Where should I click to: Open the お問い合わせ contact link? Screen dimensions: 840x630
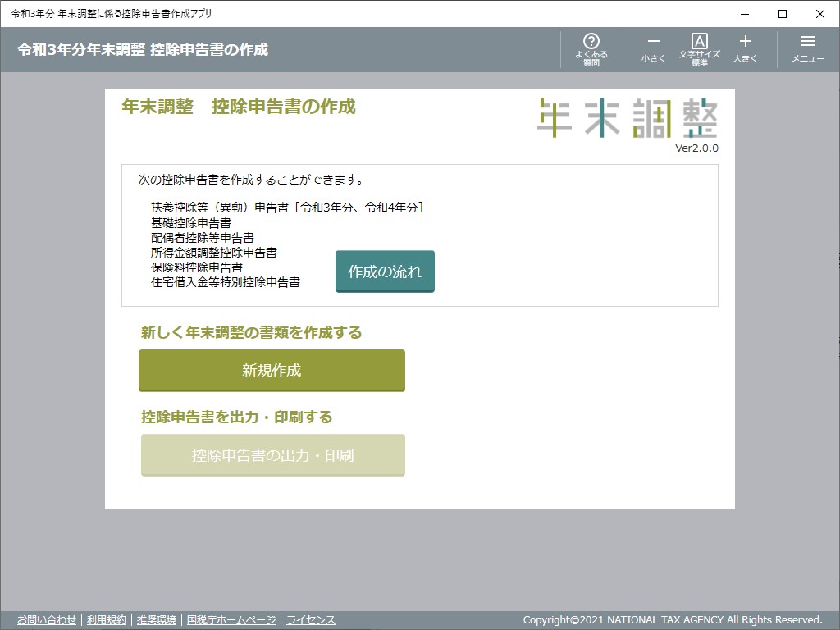click(x=47, y=620)
